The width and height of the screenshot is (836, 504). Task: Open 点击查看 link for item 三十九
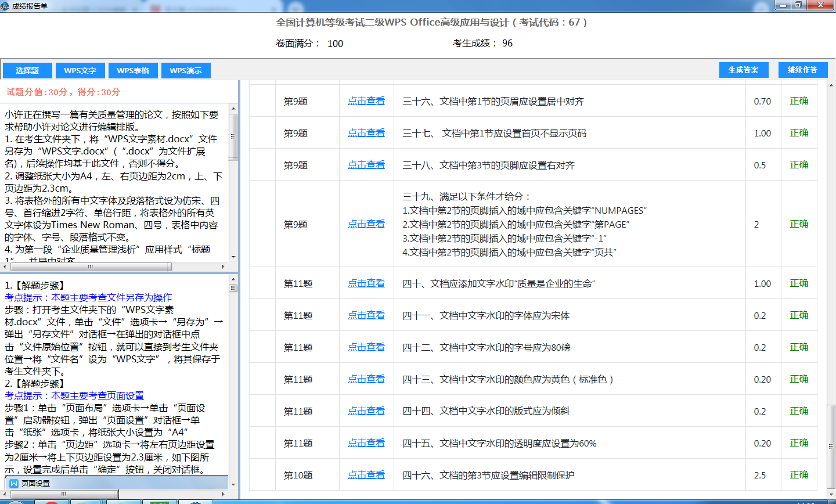point(366,224)
